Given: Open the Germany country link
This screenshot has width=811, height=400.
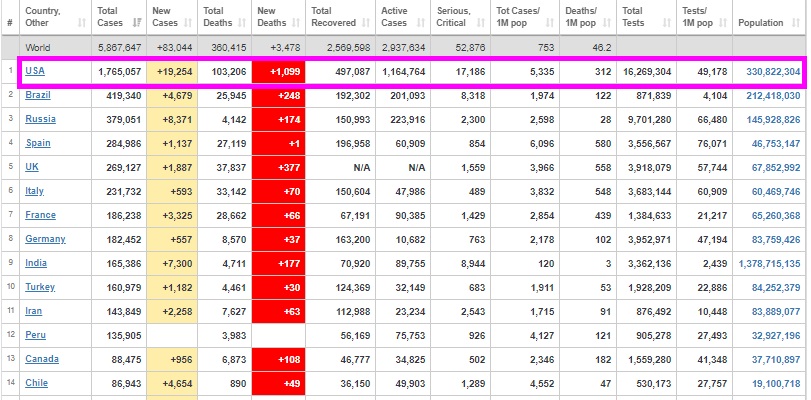Looking at the screenshot, I should 45,239.
